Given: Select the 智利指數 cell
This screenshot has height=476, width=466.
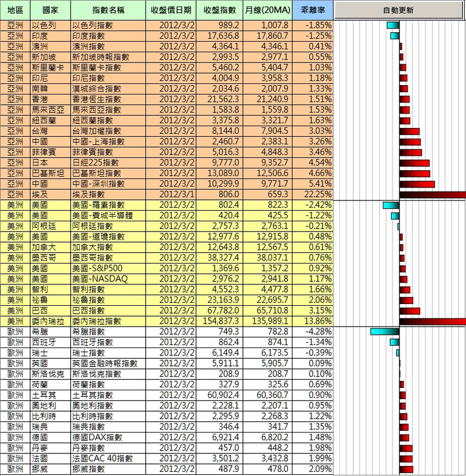Looking at the screenshot, I should click(108, 289).
